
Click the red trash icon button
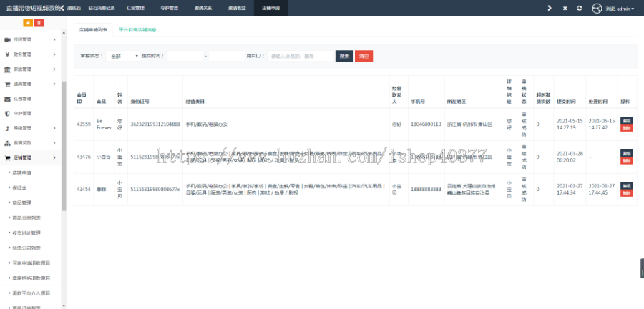[39, 23]
